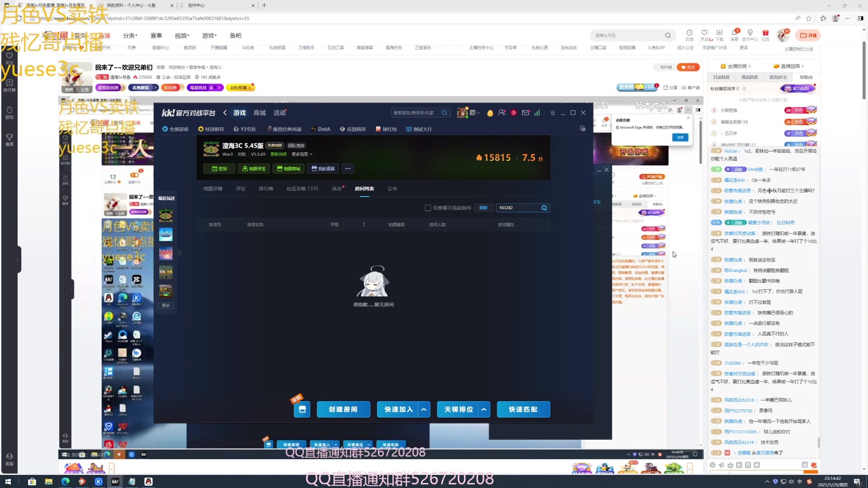The image size is (868, 488).
Task: Open Douyu 游戏 dropdown menu
Action: click(209, 35)
